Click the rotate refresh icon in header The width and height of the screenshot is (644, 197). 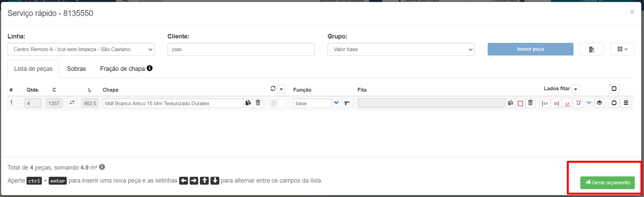coord(273,89)
